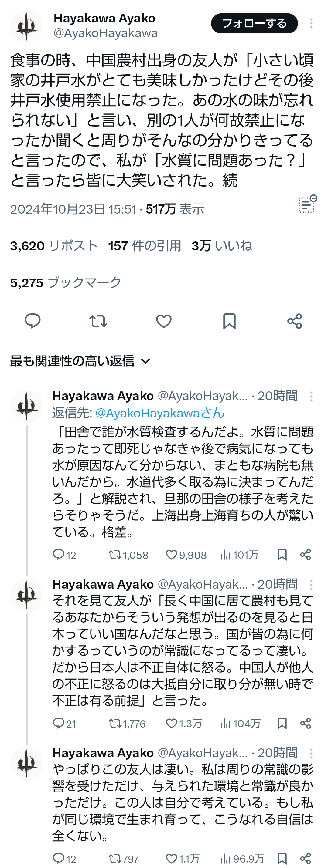Share the first reply via share icon
The height and width of the screenshot is (868, 328).
(x=306, y=555)
